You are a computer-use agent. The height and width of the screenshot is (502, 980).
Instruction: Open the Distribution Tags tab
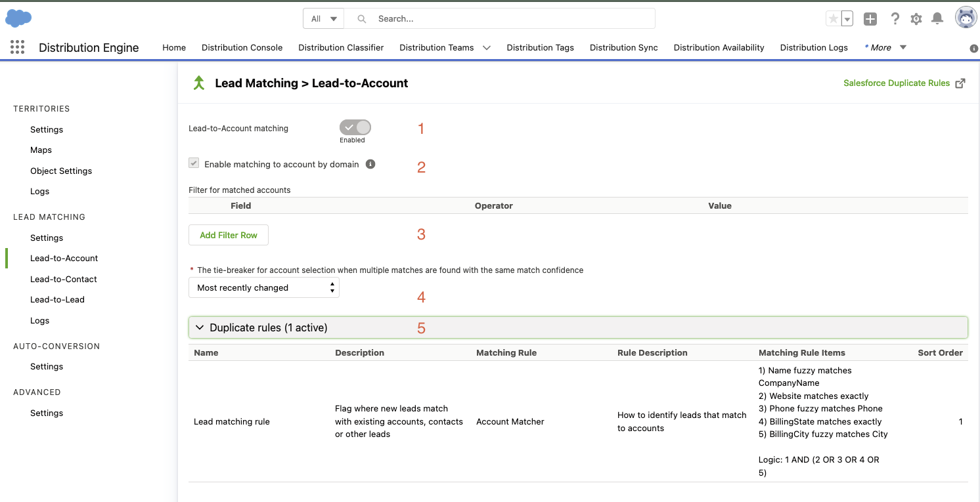(x=541, y=47)
